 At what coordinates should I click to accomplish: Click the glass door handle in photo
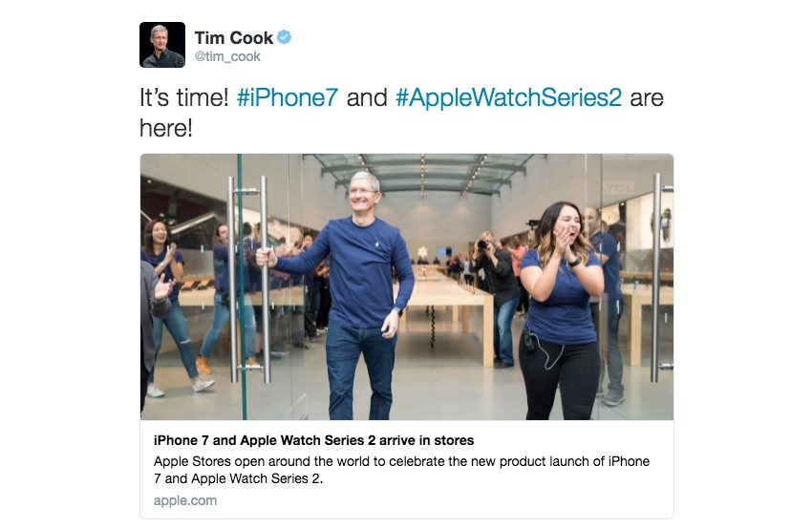click(x=264, y=280)
